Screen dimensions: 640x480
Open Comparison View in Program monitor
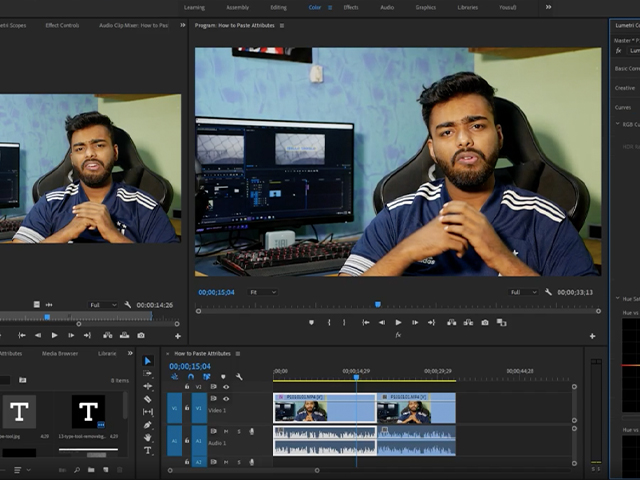pos(502,322)
